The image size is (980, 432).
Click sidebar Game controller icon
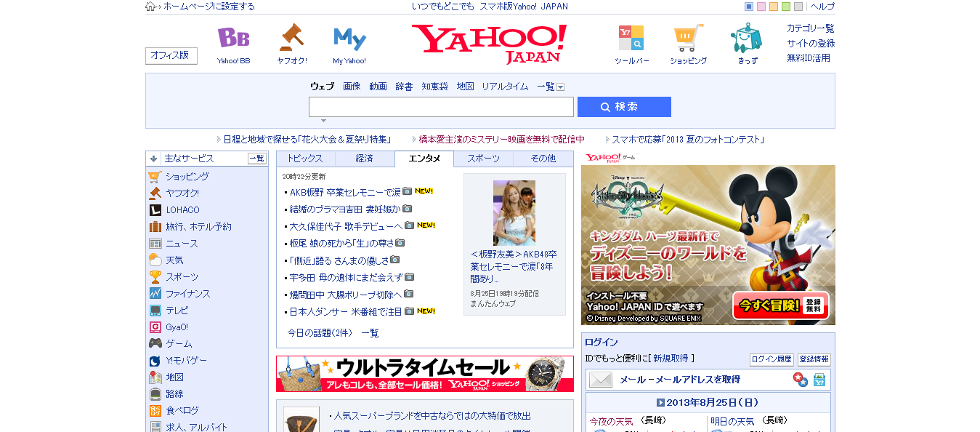155,344
